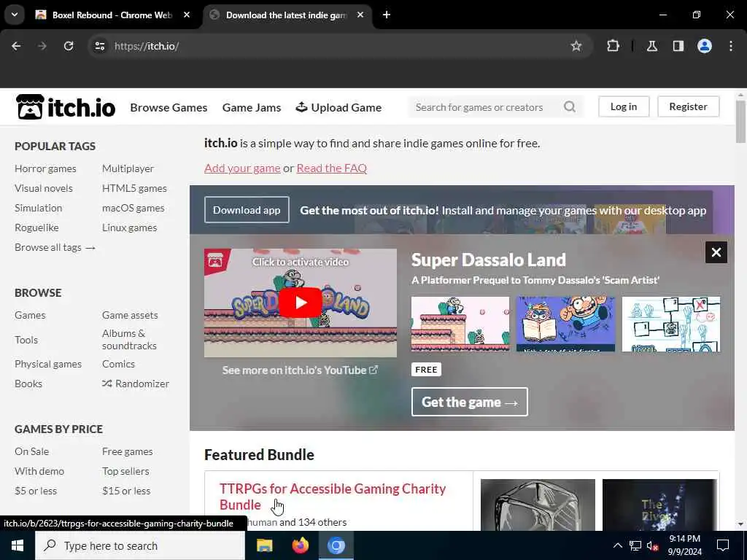Screen dimensions: 747x560
Task: Launch Firefox from the taskbar
Action: click(x=300, y=545)
